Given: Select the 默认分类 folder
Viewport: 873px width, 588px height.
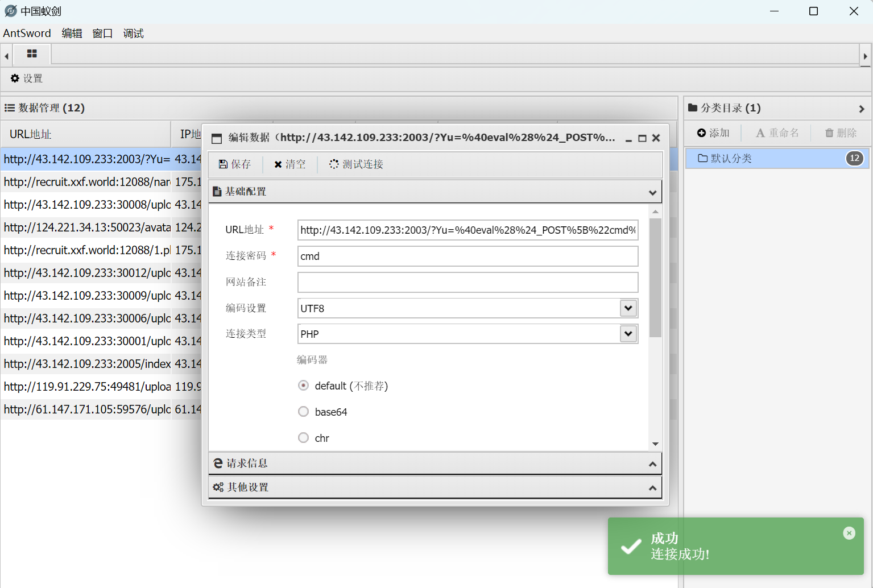Looking at the screenshot, I should click(777, 158).
